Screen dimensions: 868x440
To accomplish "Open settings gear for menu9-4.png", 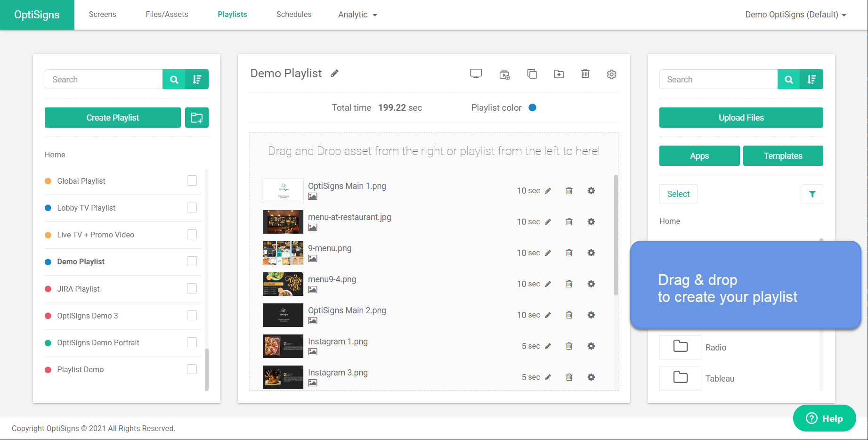I will point(591,284).
